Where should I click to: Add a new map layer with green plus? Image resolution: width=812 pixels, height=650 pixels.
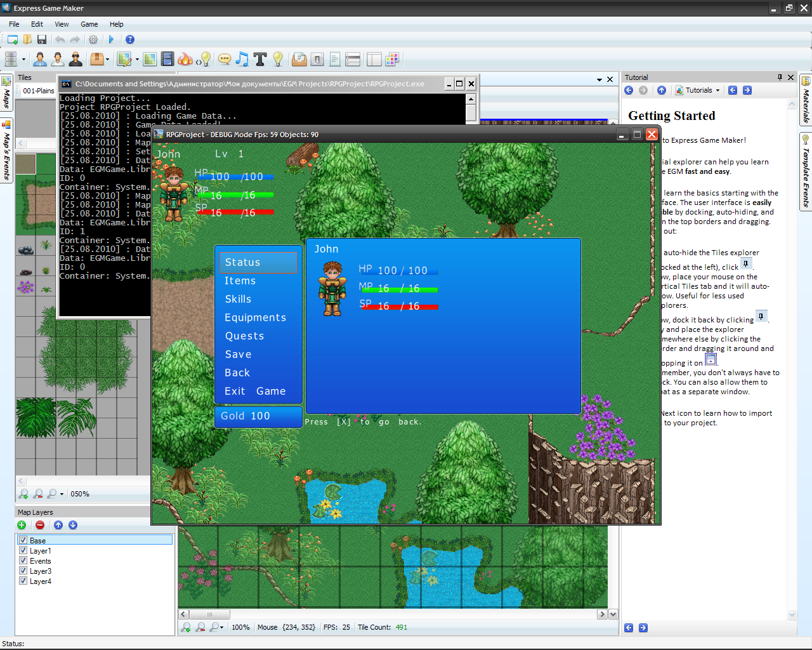[22, 525]
